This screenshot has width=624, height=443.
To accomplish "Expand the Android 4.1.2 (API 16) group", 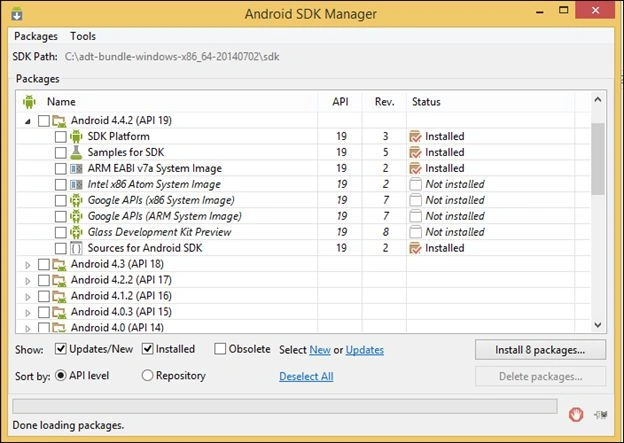I will pyautogui.click(x=27, y=297).
